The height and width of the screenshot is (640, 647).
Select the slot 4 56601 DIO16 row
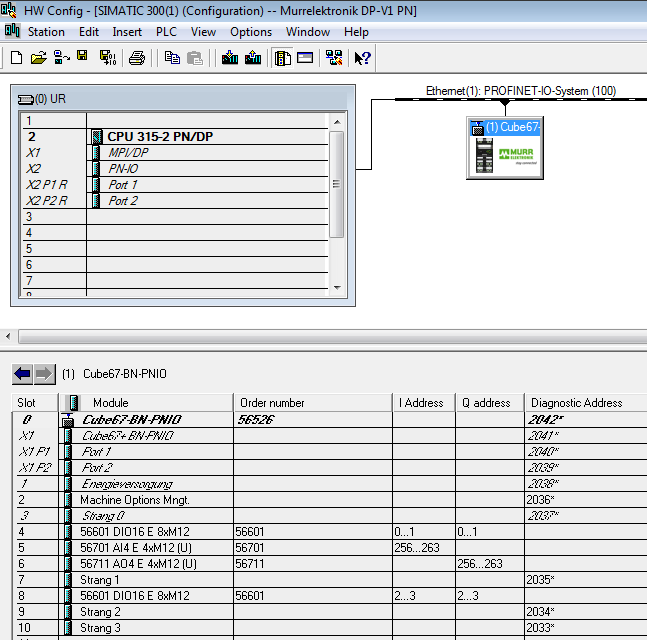330,531
